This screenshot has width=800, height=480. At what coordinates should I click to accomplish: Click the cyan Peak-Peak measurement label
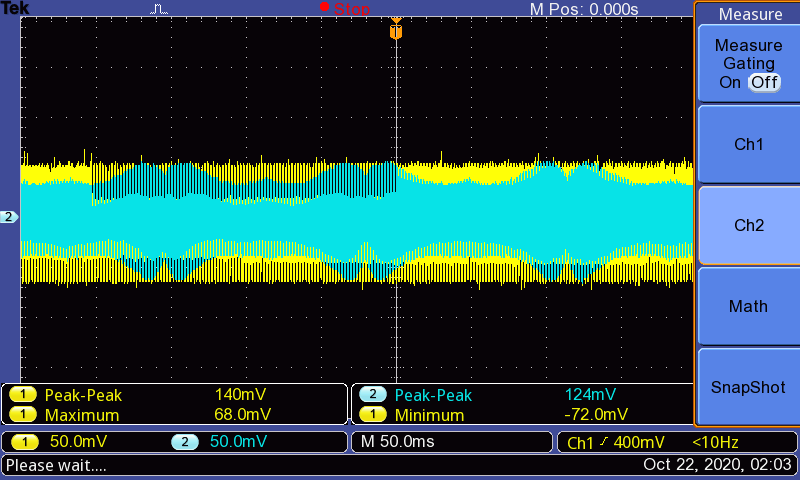point(433,395)
